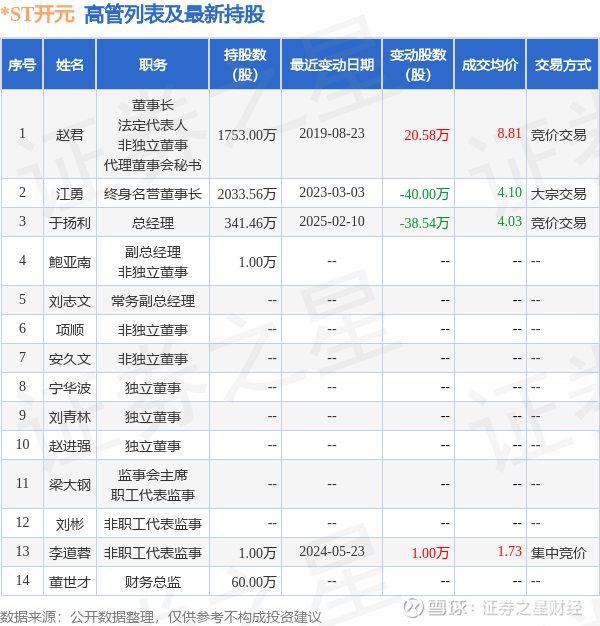Click the serial number 14 cell
This screenshot has height=626, width=600.
tap(22, 580)
